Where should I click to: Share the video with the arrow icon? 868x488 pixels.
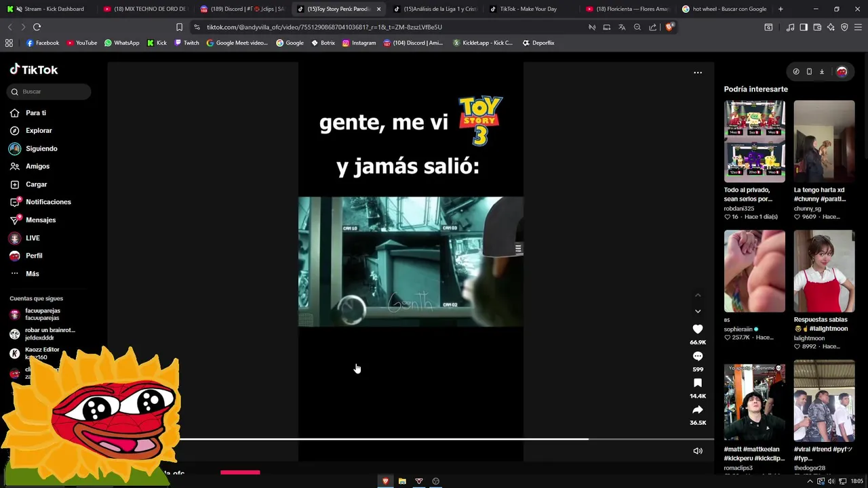(x=698, y=410)
